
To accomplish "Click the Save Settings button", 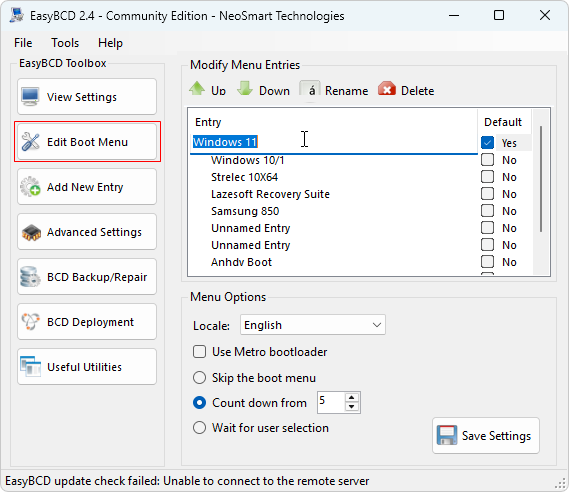I will click(486, 435).
